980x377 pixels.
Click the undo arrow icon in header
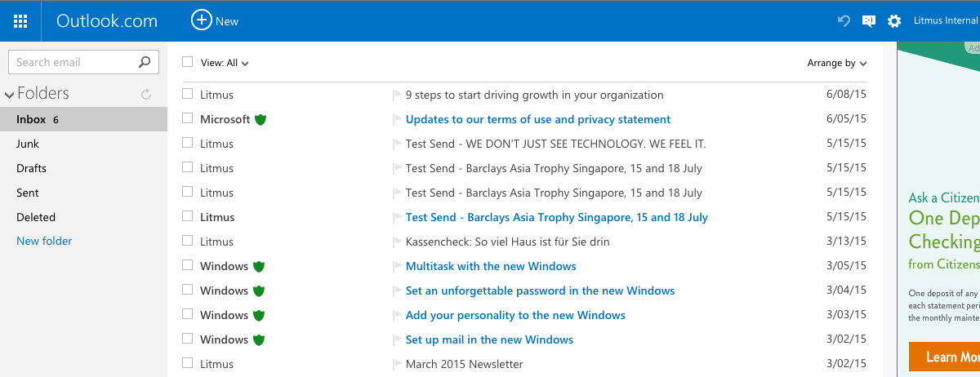(x=844, y=21)
